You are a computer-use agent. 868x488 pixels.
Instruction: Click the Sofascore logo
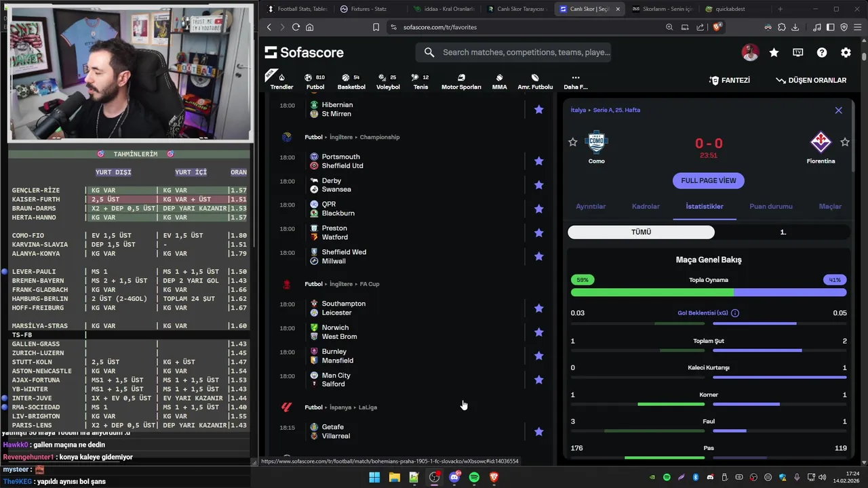click(304, 52)
